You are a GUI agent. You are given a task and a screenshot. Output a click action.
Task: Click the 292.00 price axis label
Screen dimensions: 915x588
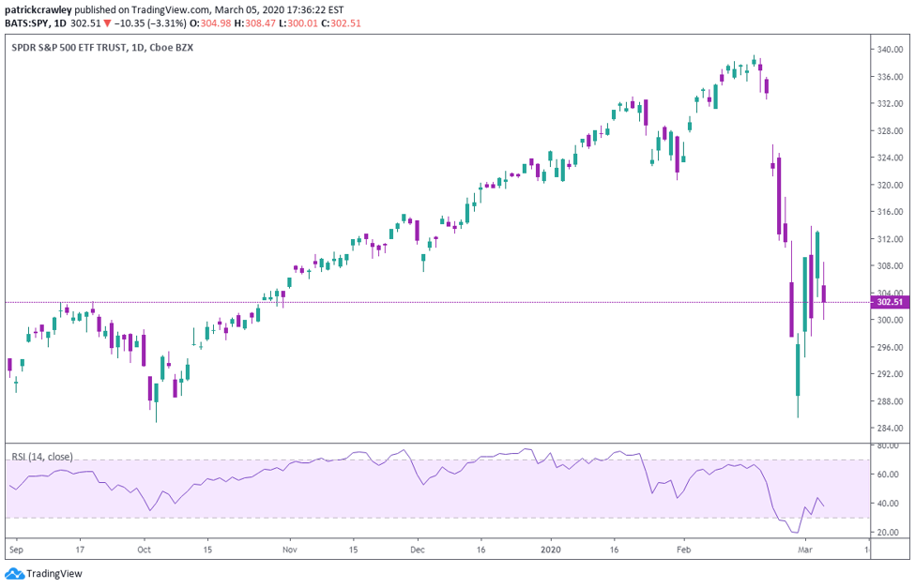pyautogui.click(x=890, y=374)
